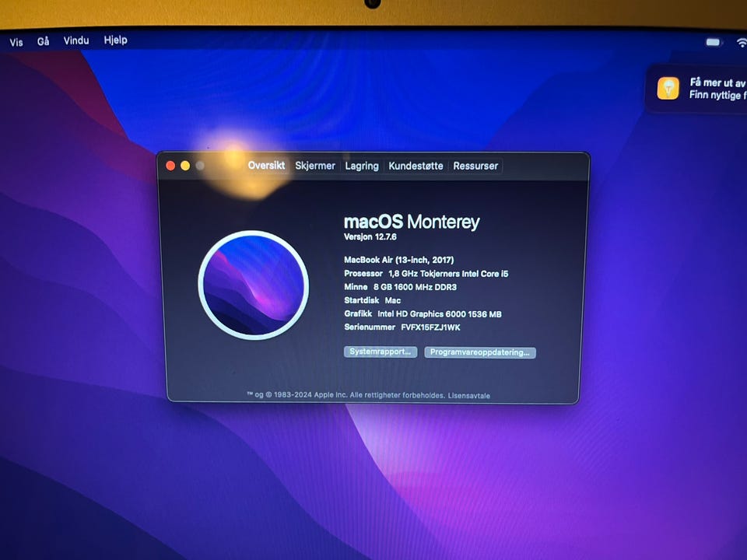Click 'MacBook Air (13-inch, 2017)' text
Screen dimensions: 747x560
(x=398, y=260)
